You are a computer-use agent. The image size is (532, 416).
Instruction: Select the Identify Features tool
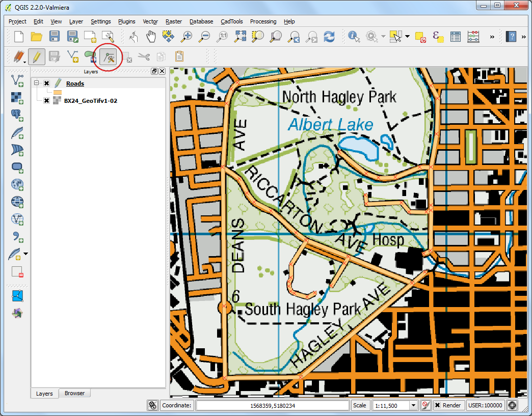[354, 37]
